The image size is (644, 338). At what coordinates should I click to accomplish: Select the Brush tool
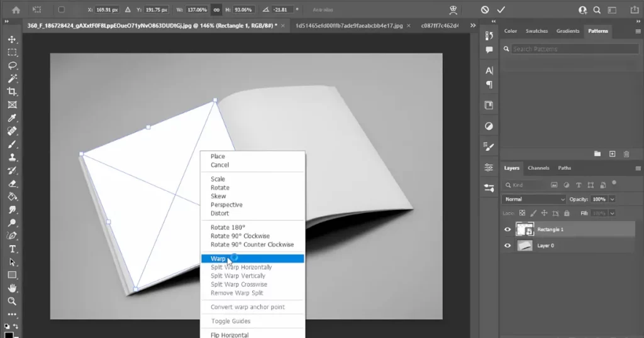point(13,144)
